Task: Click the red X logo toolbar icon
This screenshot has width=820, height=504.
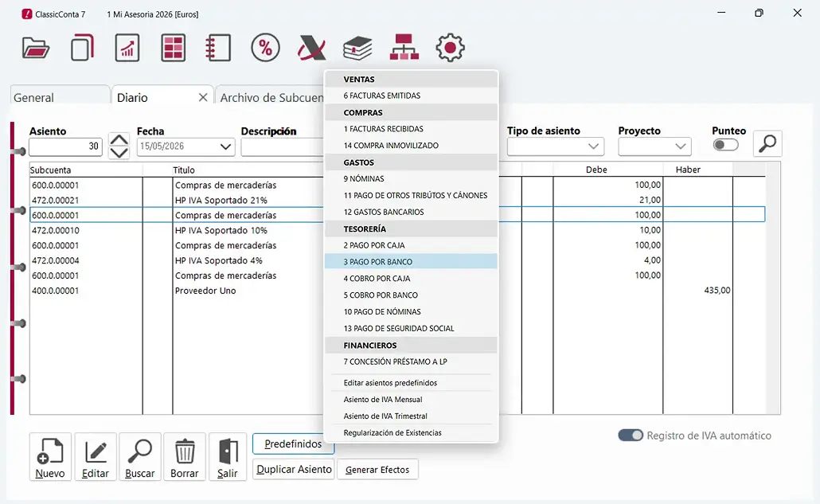Action: [312, 48]
